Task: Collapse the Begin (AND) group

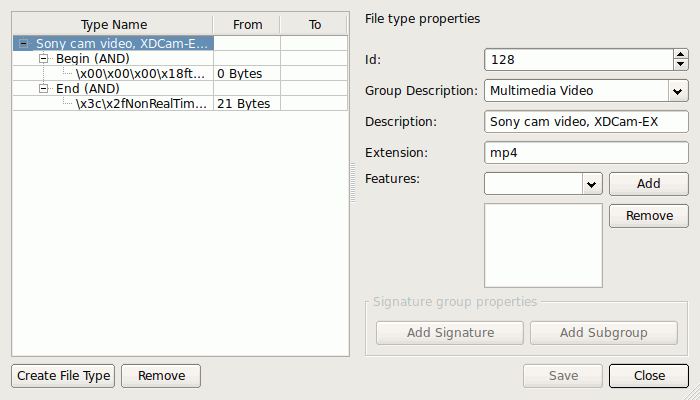Action: click(x=43, y=58)
